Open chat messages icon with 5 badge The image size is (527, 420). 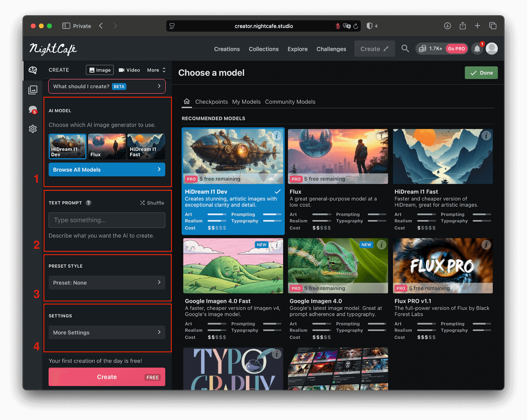coord(33,110)
